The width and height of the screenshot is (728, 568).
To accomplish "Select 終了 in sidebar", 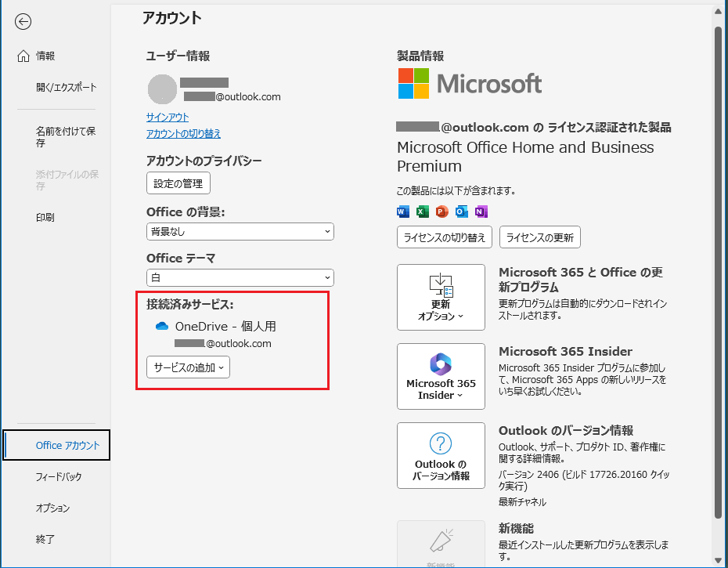I will point(45,539).
